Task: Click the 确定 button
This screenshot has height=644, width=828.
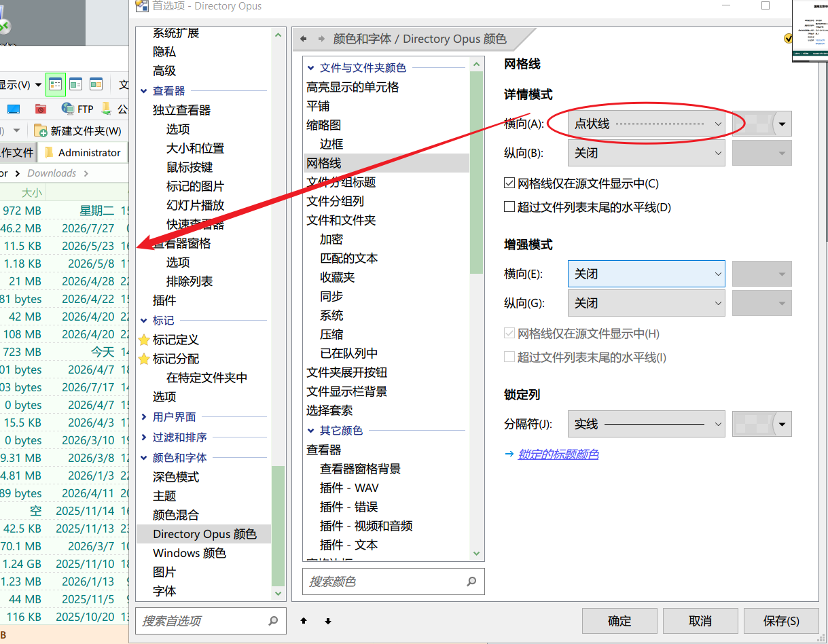Action: (x=619, y=621)
